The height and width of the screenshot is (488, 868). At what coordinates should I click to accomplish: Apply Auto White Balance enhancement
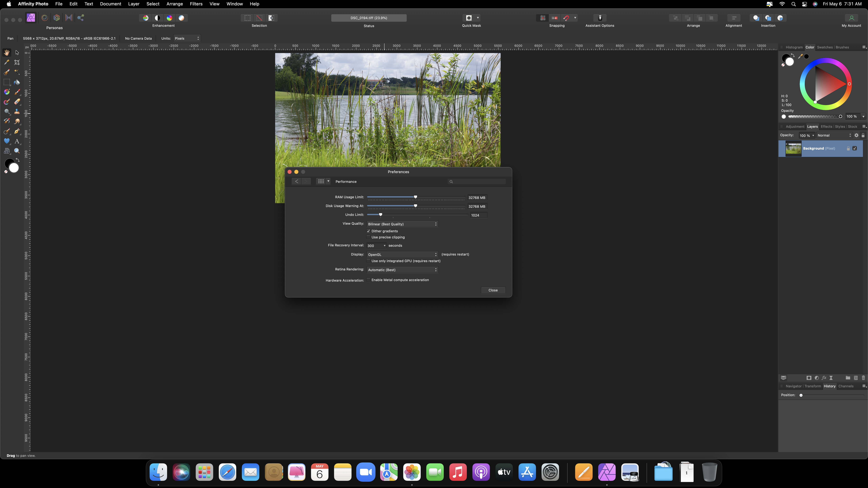[181, 18]
